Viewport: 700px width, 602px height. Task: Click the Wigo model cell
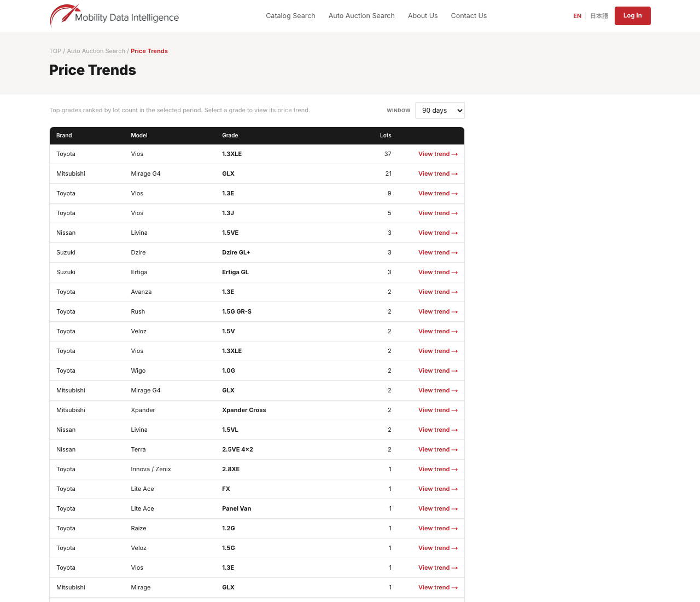pyautogui.click(x=138, y=371)
